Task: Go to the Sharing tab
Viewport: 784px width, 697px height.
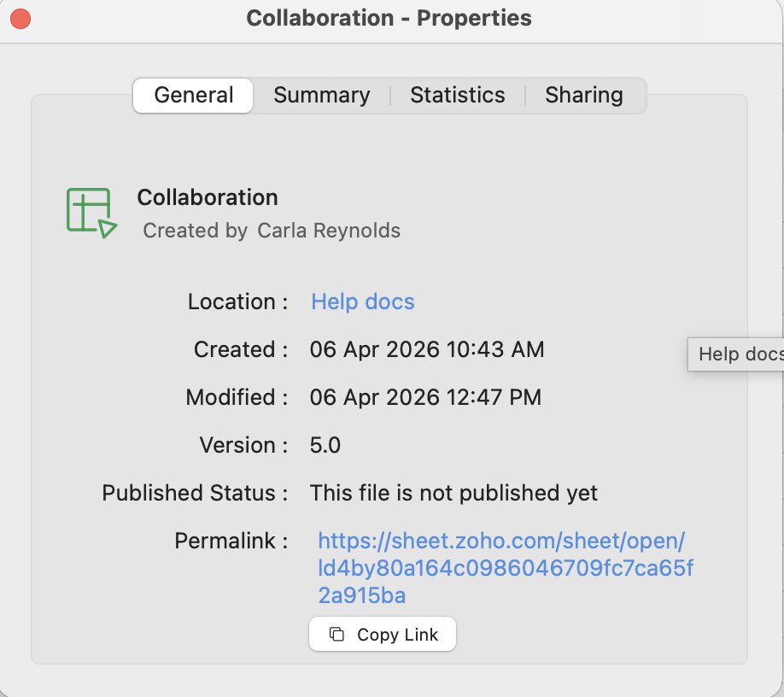Action: click(584, 95)
